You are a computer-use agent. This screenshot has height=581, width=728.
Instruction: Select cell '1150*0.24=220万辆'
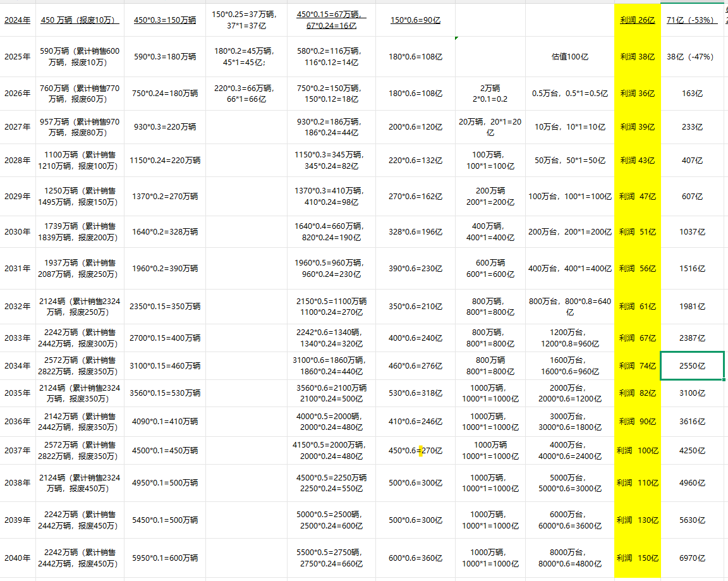[165, 160]
